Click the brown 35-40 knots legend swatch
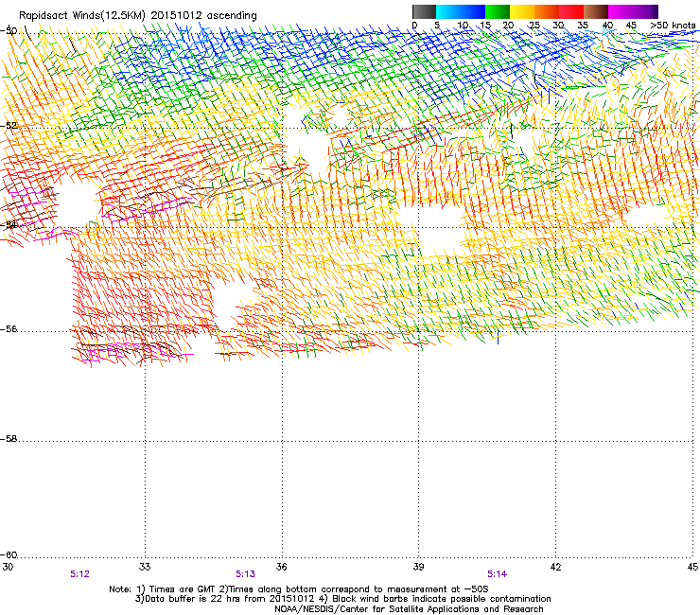The image size is (700, 615). pyautogui.click(x=596, y=11)
